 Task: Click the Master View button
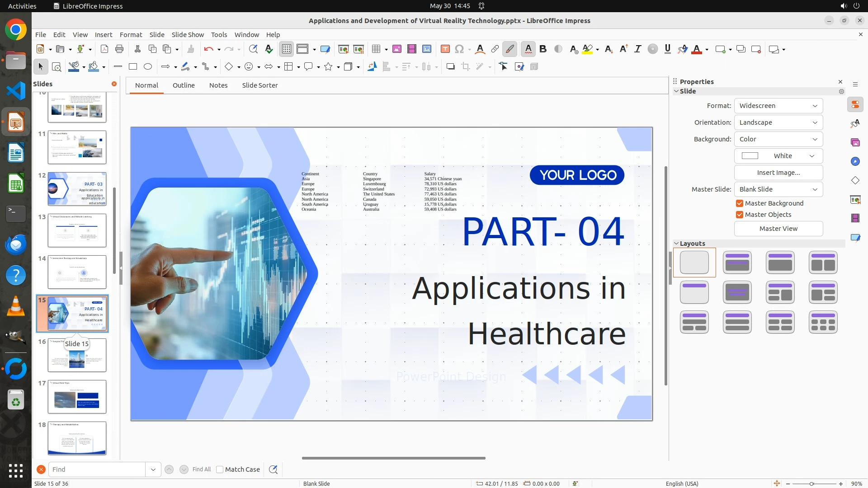(778, 229)
